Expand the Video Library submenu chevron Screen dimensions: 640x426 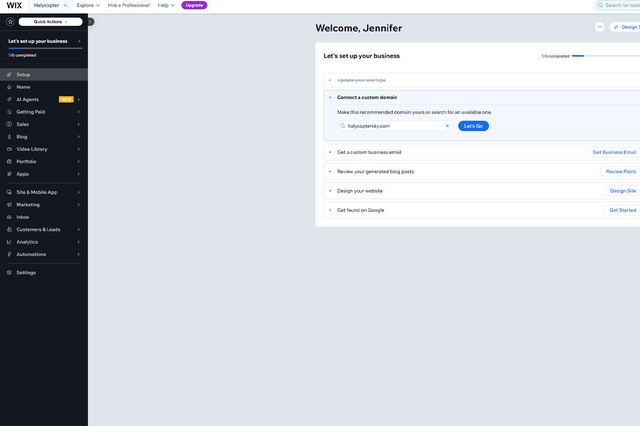tap(79, 149)
